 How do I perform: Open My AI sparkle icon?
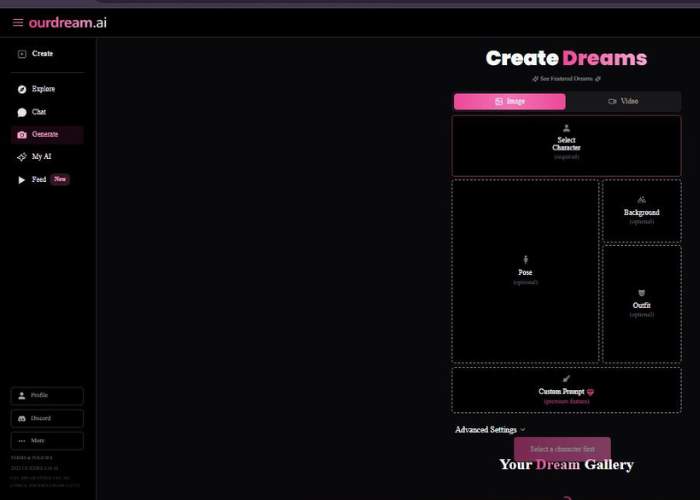tap(22, 157)
